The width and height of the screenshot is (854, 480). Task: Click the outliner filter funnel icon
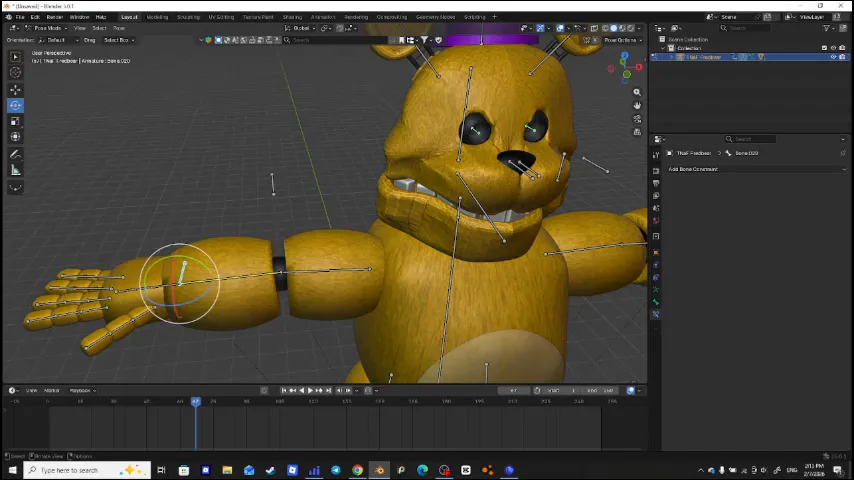tap(826, 28)
